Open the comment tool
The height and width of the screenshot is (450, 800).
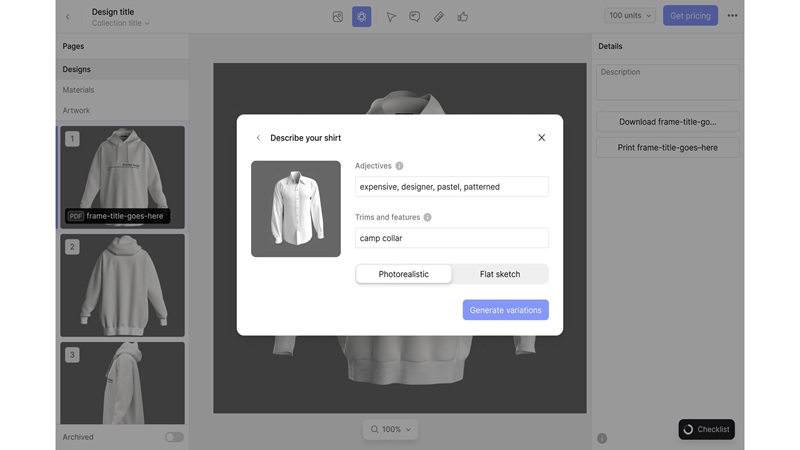point(414,17)
